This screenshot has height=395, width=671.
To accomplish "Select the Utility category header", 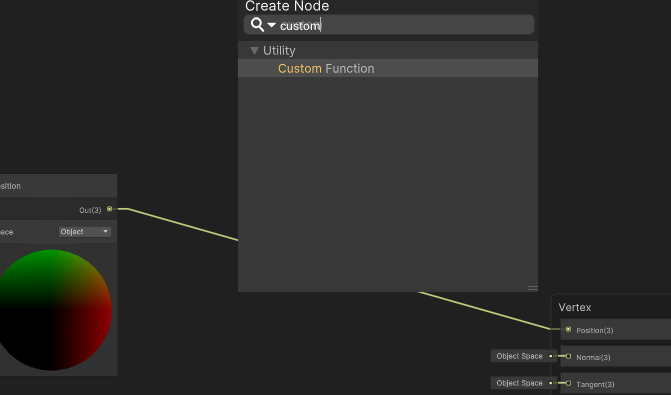I will click(x=388, y=50).
